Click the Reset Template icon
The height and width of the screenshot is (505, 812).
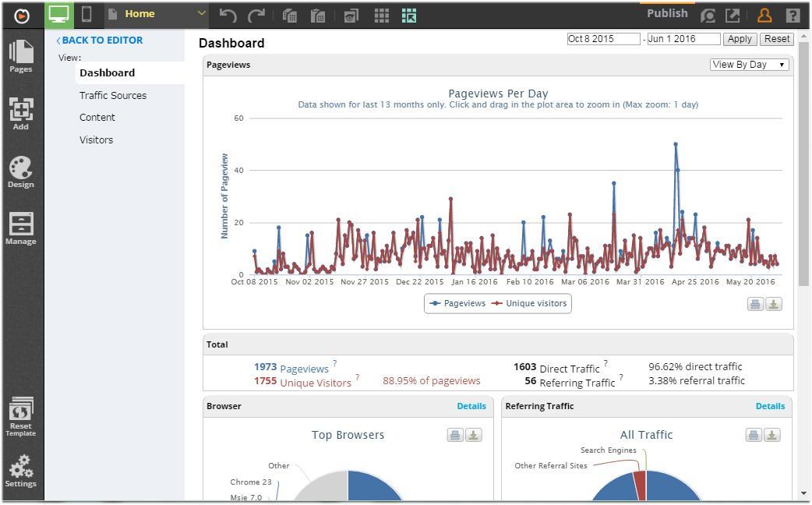coord(21,417)
